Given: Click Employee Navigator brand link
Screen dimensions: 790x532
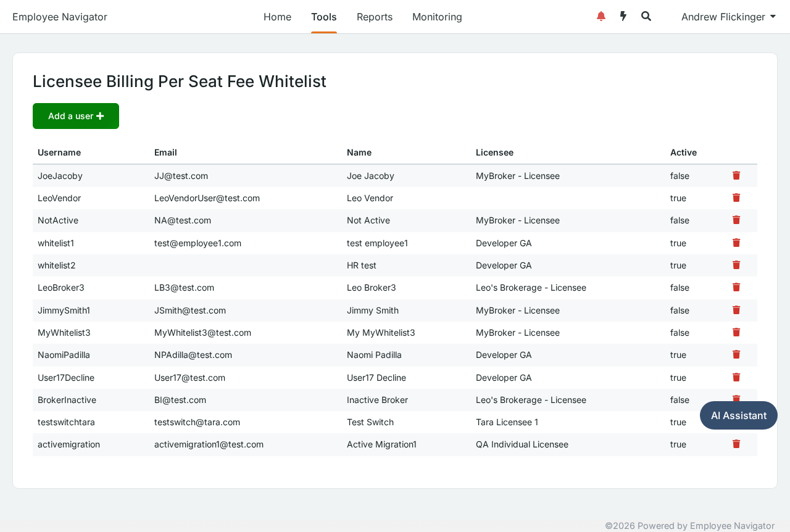Looking at the screenshot, I should tap(60, 17).
